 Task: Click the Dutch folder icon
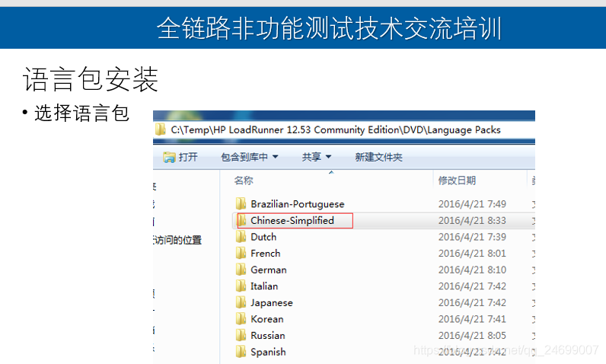pyautogui.click(x=241, y=237)
